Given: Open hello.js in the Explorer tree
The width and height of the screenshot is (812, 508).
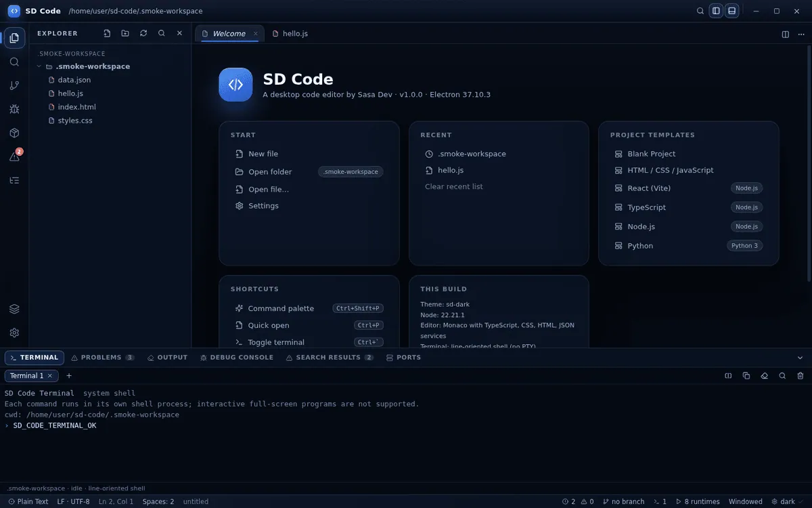Looking at the screenshot, I should [x=110, y=93].
